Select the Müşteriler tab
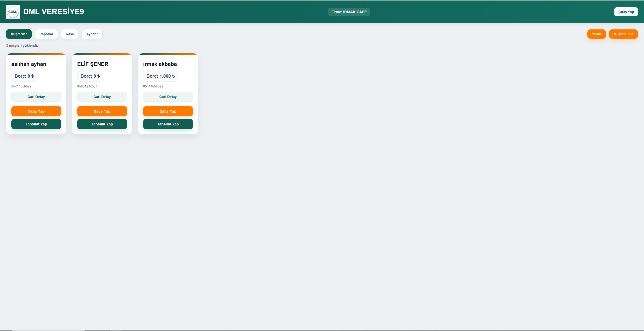 19,34
